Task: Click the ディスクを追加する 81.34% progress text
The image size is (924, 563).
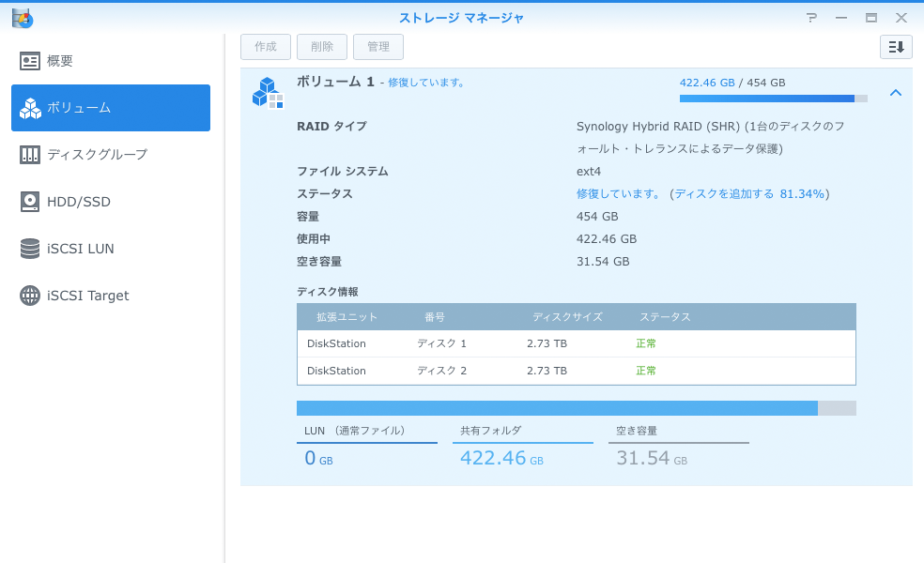Action: (x=749, y=193)
